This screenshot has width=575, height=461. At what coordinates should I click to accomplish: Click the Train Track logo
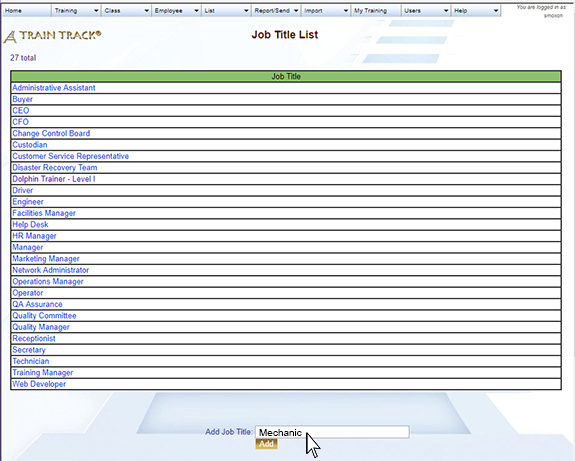point(52,36)
